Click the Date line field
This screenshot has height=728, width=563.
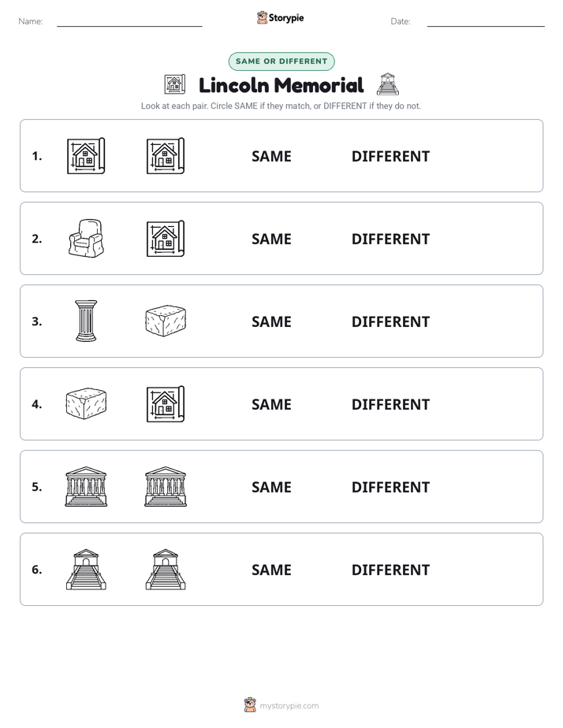[x=486, y=21]
